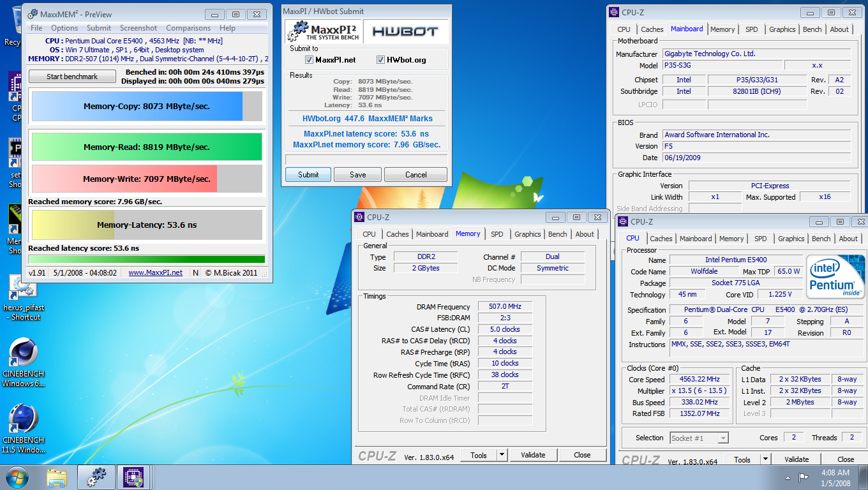Open the Tools dropdown arrow in CPU-Z Memory
This screenshot has width=868, height=490.
[502, 455]
